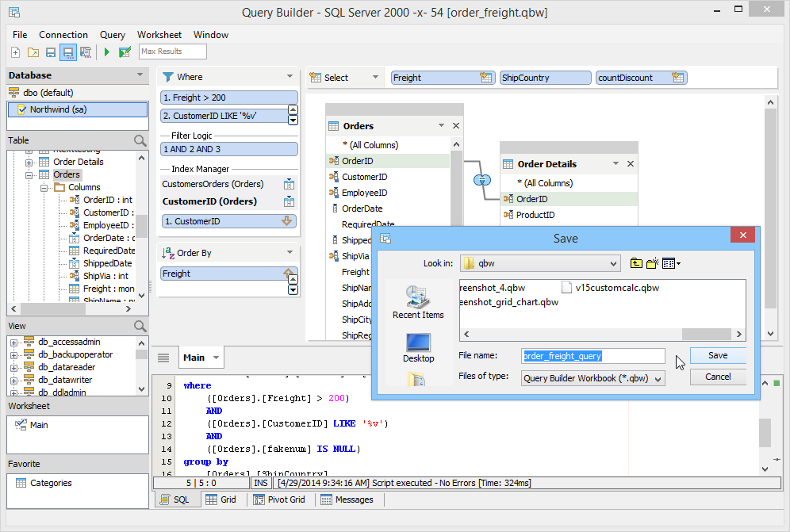Open the Order Details table box dropdown arrow
Image resolution: width=790 pixels, height=532 pixels.
(x=616, y=164)
